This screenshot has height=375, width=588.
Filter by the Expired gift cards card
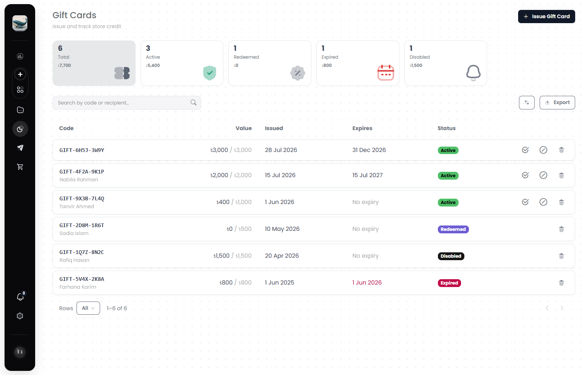click(358, 63)
